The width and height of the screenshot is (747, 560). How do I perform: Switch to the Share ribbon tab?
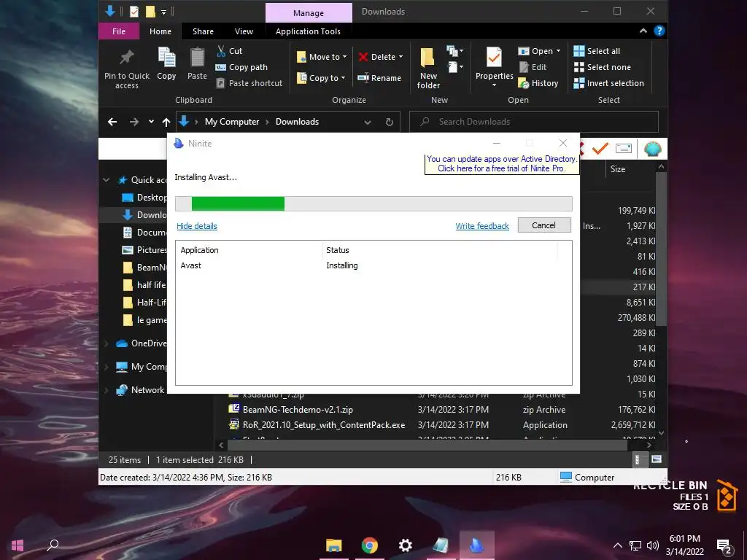(x=203, y=31)
